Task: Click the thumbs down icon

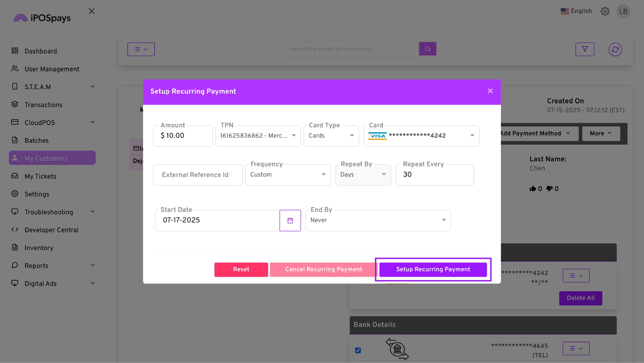Action: pyautogui.click(x=549, y=189)
